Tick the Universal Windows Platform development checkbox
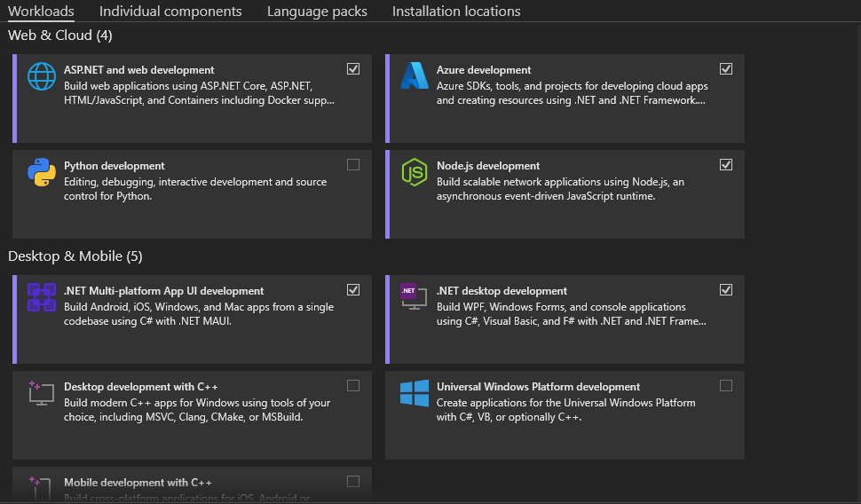The height and width of the screenshot is (504, 861). click(x=726, y=385)
